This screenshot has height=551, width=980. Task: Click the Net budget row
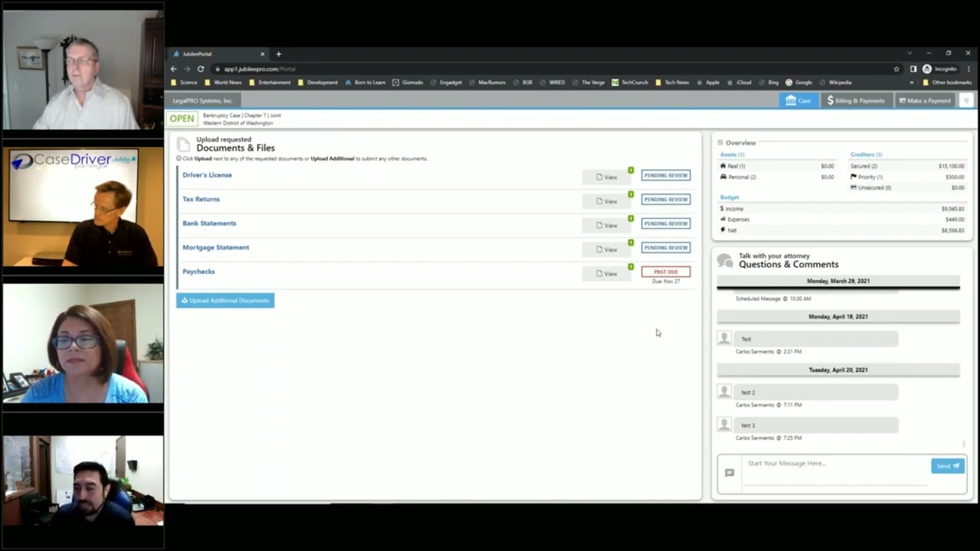tap(841, 230)
